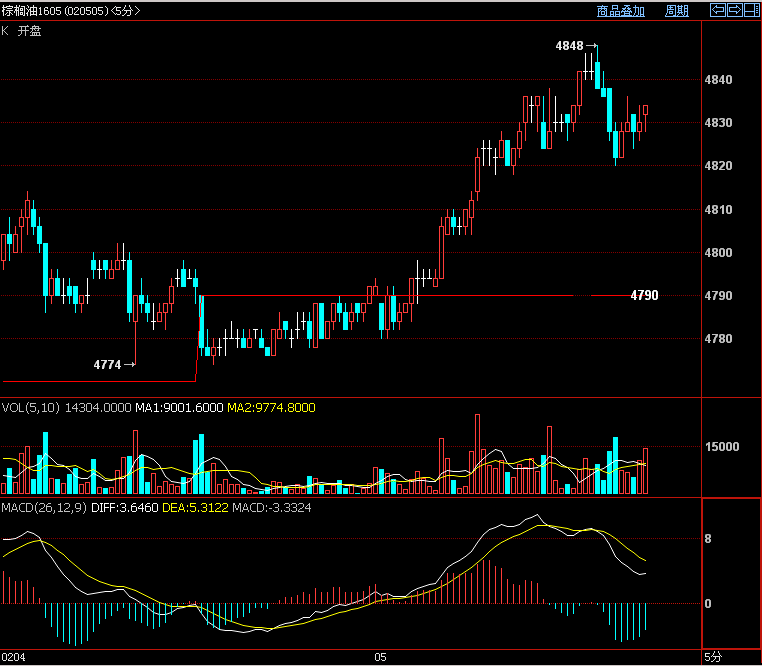Click the yellow MA2:9774.8000 label
Viewport: 762px width, 666px height.
271,408
